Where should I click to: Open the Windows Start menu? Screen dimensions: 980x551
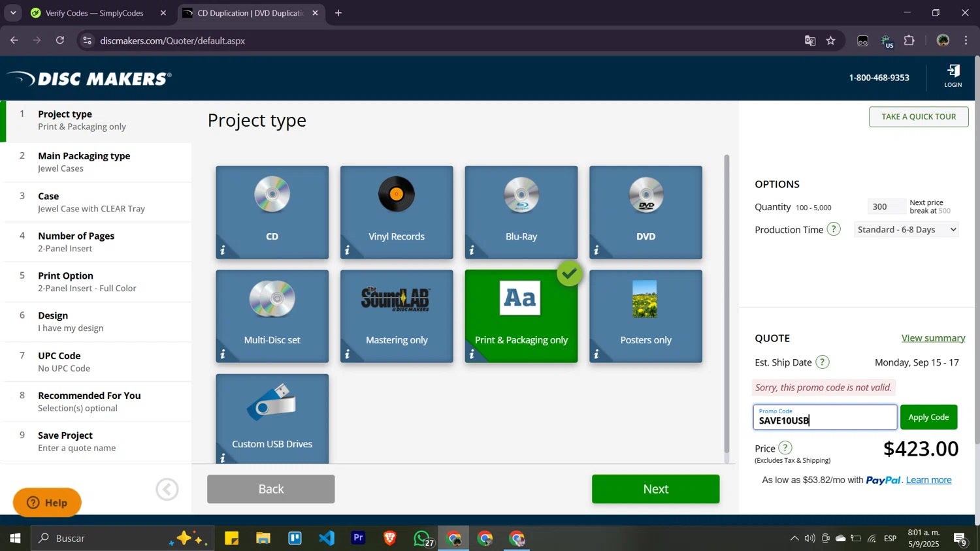[x=15, y=539]
